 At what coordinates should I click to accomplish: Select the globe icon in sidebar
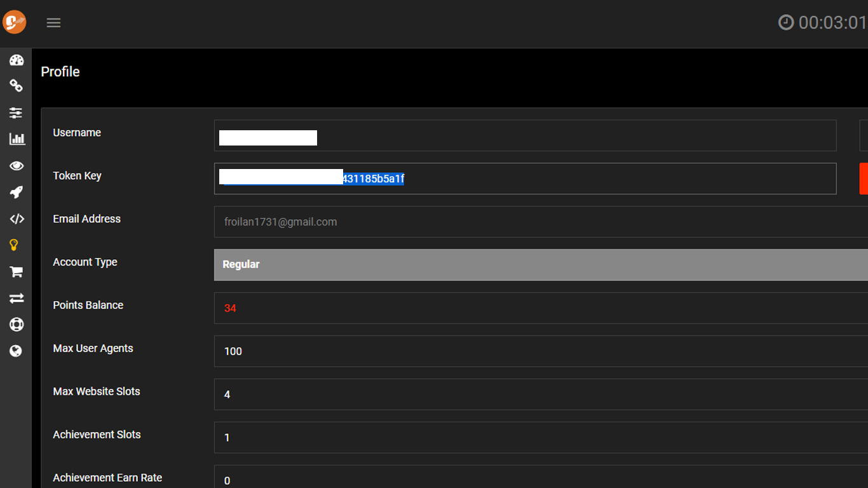tap(16, 351)
